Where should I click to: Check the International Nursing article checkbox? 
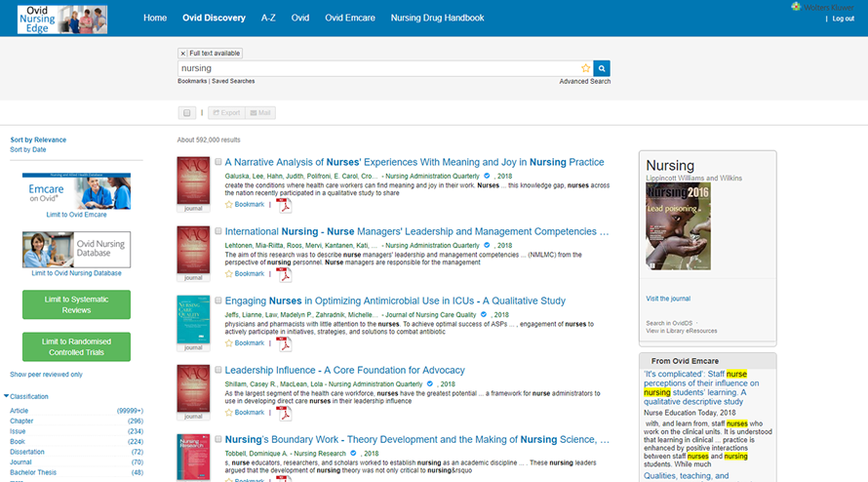(218, 231)
